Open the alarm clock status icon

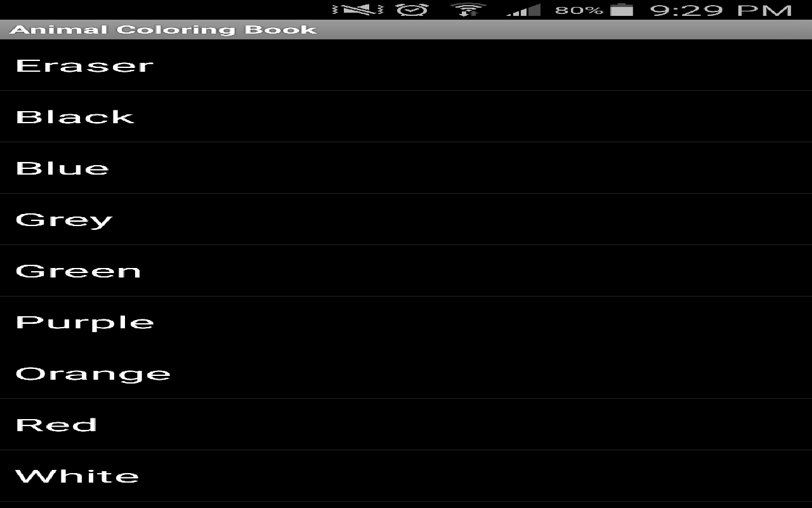[412, 10]
